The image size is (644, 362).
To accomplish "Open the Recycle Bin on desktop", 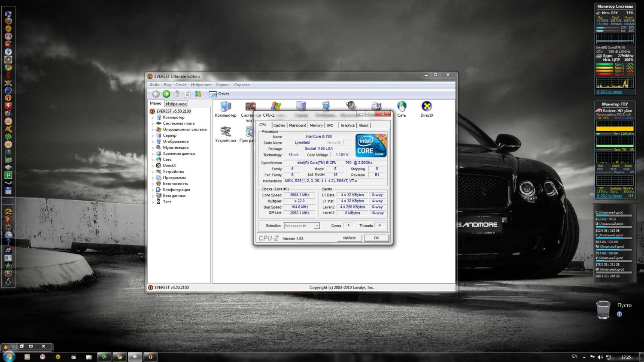I will click(603, 310).
